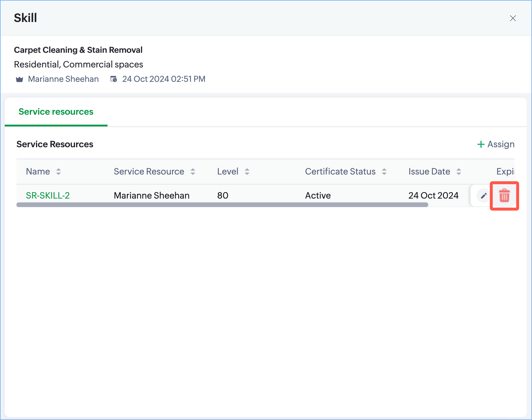532x420 pixels.
Task: Assign a new service resource
Action: coord(496,144)
